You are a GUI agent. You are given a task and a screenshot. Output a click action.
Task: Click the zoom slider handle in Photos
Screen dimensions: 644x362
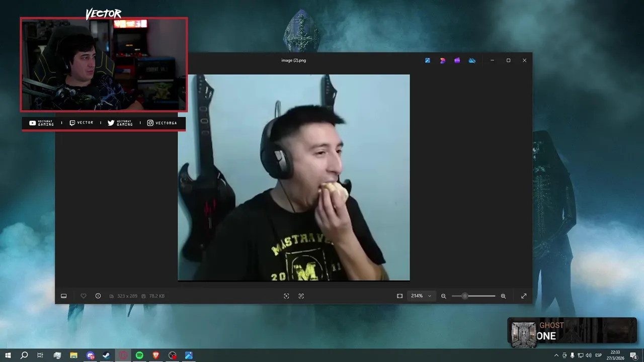[x=465, y=296]
